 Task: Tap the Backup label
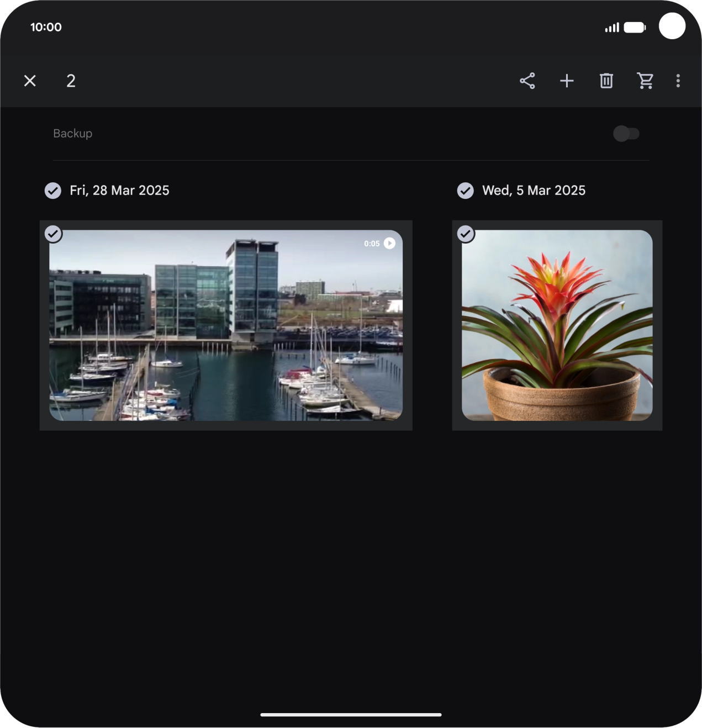73,134
